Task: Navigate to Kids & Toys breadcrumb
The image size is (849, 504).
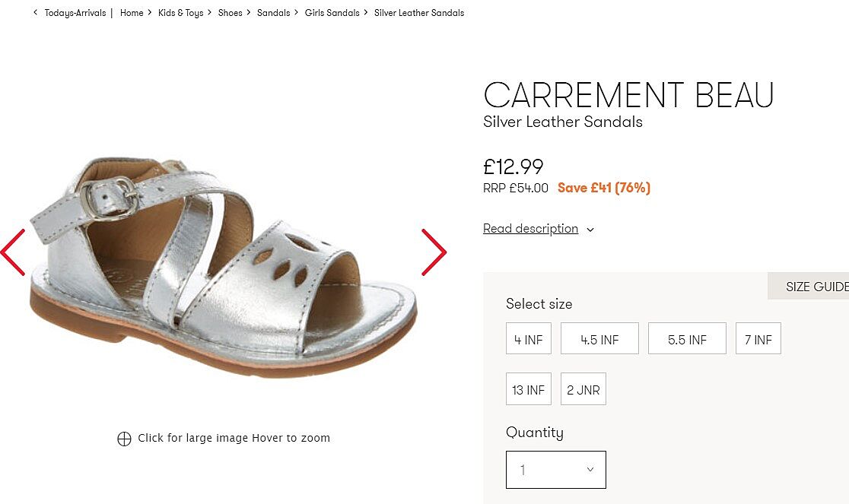Action: point(180,13)
